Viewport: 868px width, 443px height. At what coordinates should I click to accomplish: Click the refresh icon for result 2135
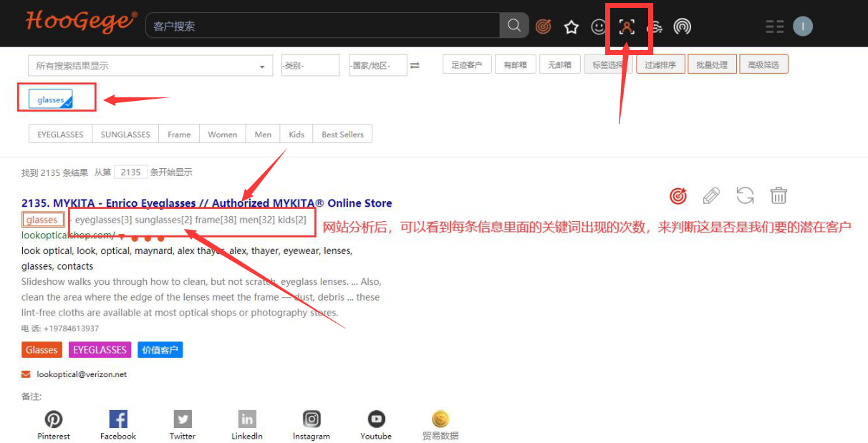click(745, 195)
